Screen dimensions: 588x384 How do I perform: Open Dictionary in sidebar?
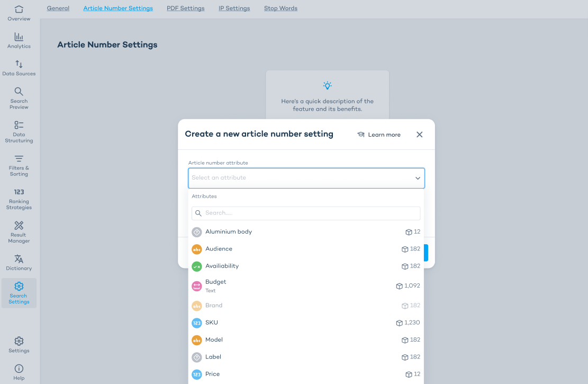pyautogui.click(x=19, y=262)
